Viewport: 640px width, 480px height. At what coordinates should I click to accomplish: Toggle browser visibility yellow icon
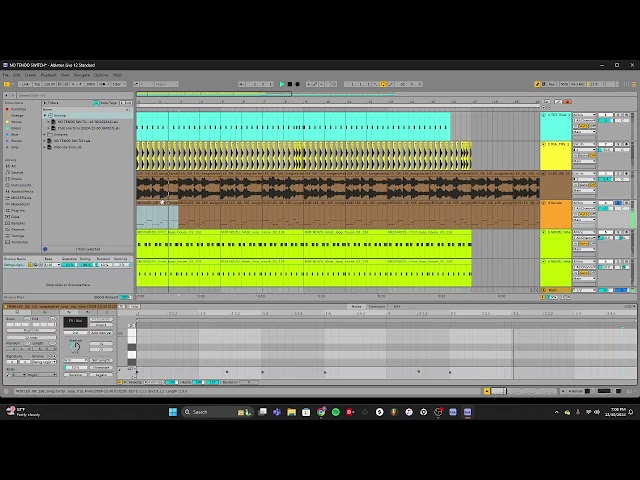click(7, 84)
